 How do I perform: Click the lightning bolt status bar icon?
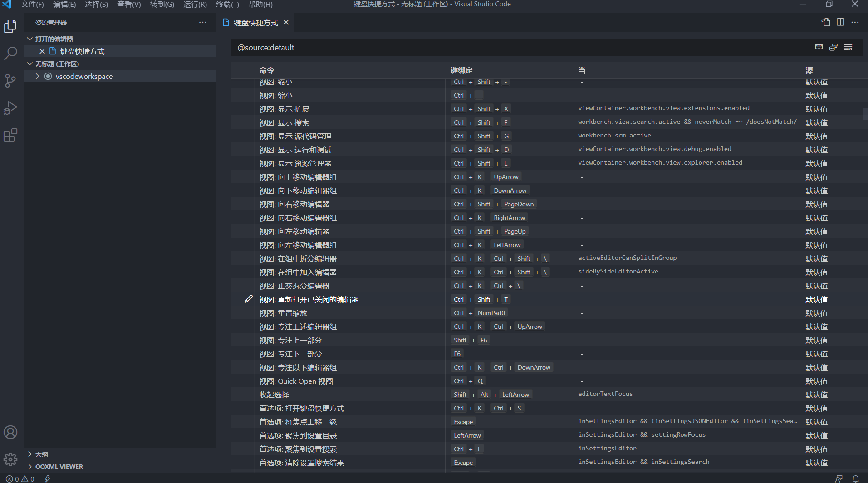(x=48, y=479)
